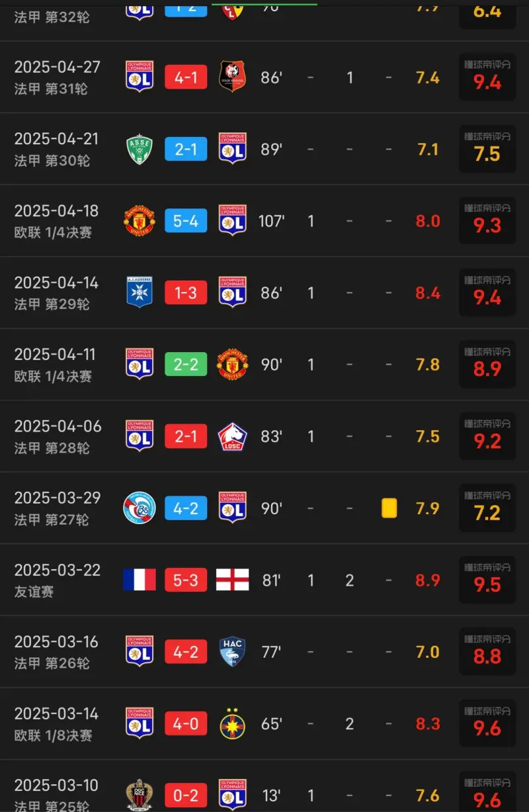
Task: Open the 4-1 score against Rennes
Action: click(x=186, y=77)
